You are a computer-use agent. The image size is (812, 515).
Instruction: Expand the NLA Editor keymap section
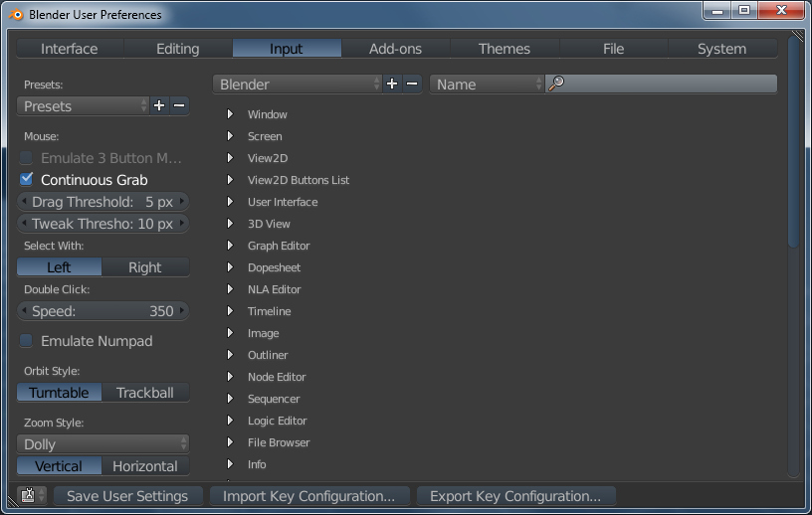tap(230, 288)
